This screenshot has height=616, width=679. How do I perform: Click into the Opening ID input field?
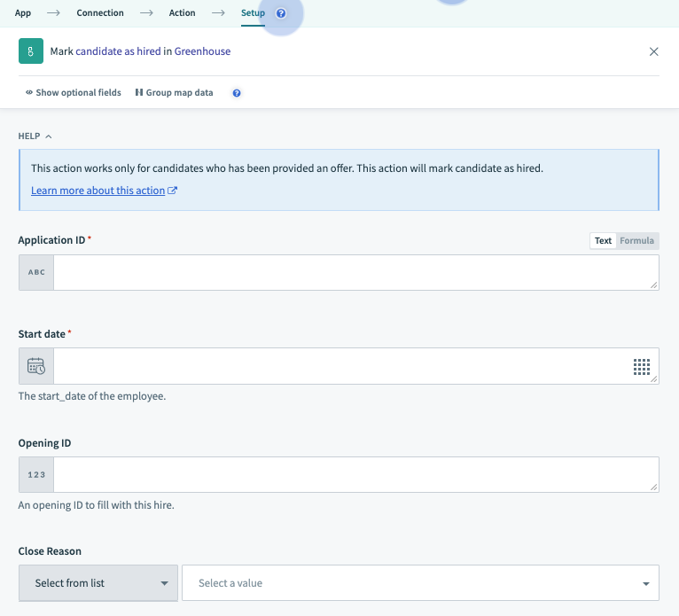(355, 475)
